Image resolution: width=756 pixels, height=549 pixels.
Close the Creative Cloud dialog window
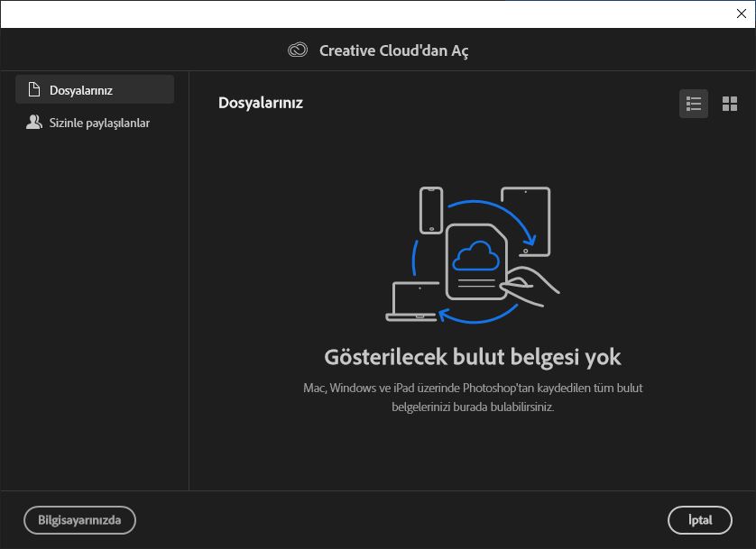[x=741, y=14]
